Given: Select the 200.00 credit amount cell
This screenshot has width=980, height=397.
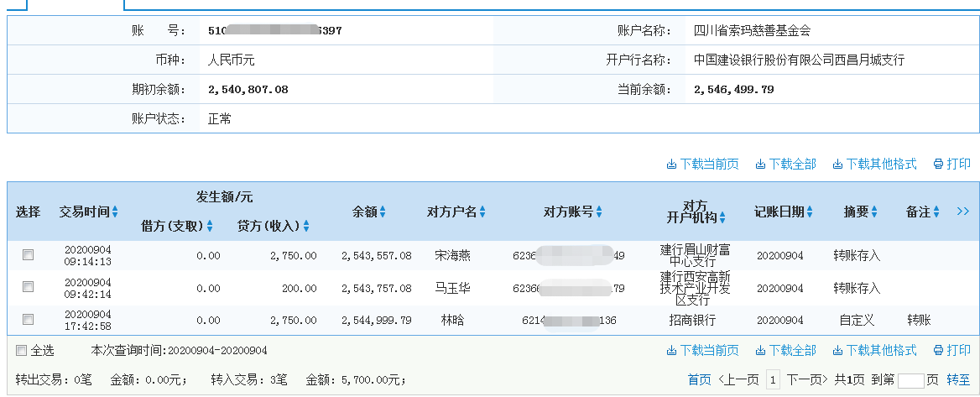Looking at the screenshot, I should point(299,288).
